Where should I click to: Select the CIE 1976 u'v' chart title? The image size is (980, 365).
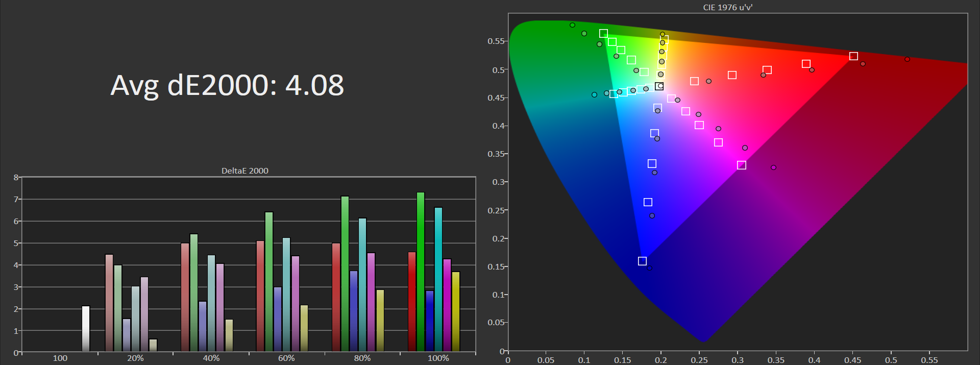(727, 7)
